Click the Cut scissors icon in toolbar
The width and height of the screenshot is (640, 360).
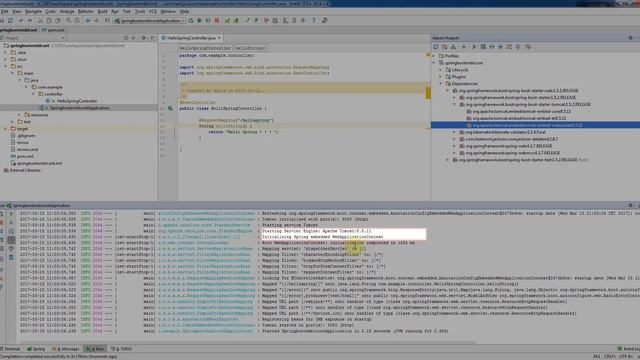coord(40,20)
